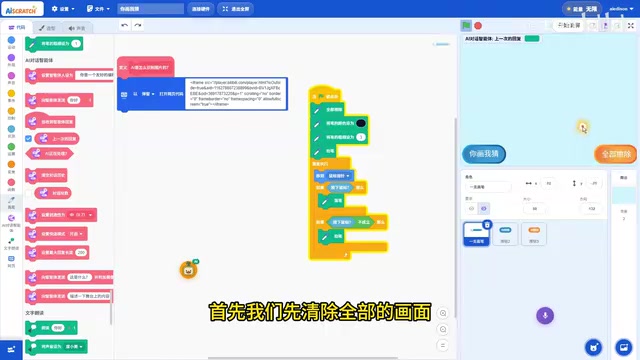This screenshot has width=640, height=360.
Task: Open the 文件 file dropdown menu
Action: 98,9
